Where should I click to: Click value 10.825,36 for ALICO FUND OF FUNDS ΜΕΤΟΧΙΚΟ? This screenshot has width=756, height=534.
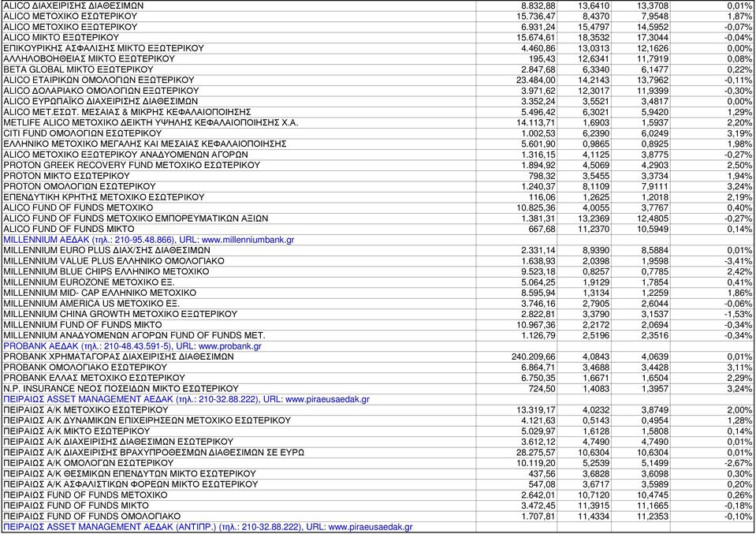pos(535,208)
